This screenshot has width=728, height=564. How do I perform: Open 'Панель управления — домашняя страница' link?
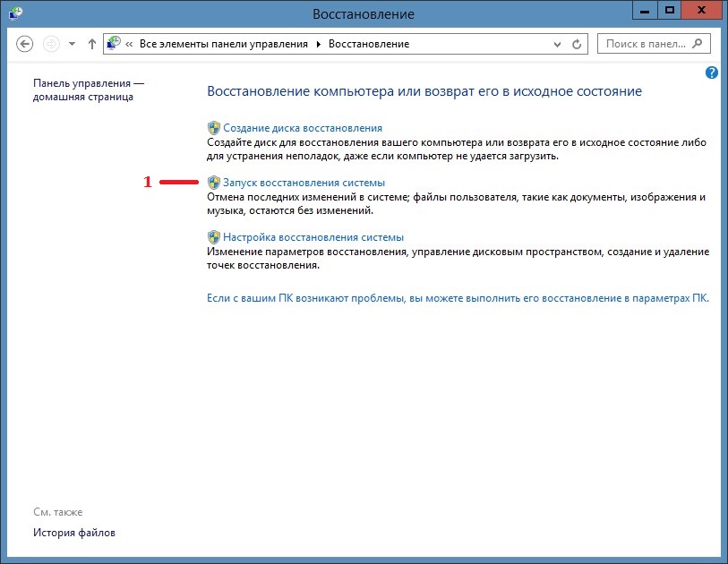[x=88, y=90]
